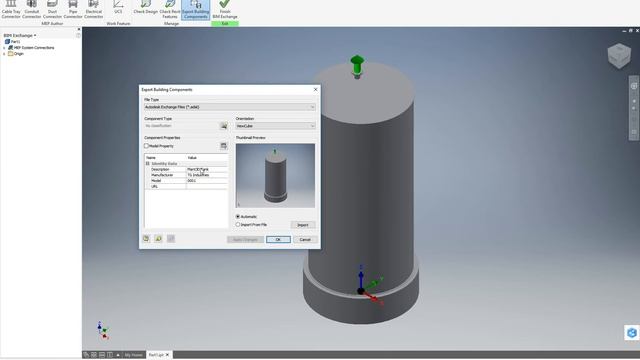Screen dimensions: 640x360
Task: Select the Conduit Connector tool
Action: pyautogui.click(x=32, y=9)
